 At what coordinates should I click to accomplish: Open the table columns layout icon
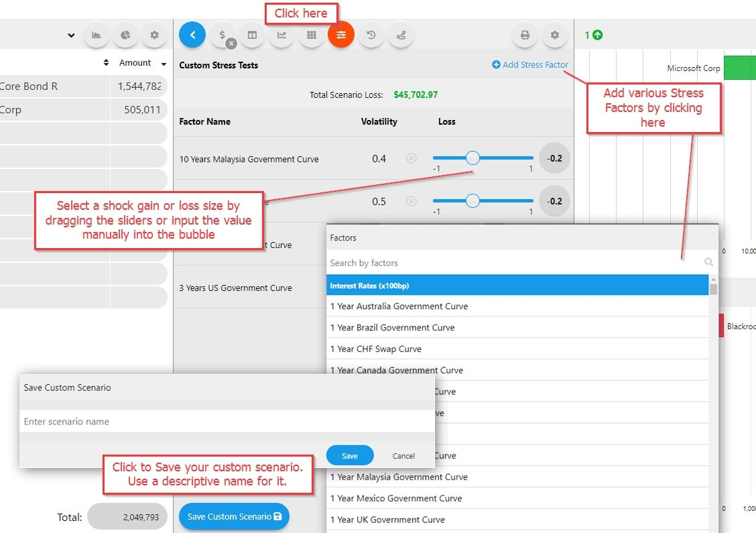point(252,35)
